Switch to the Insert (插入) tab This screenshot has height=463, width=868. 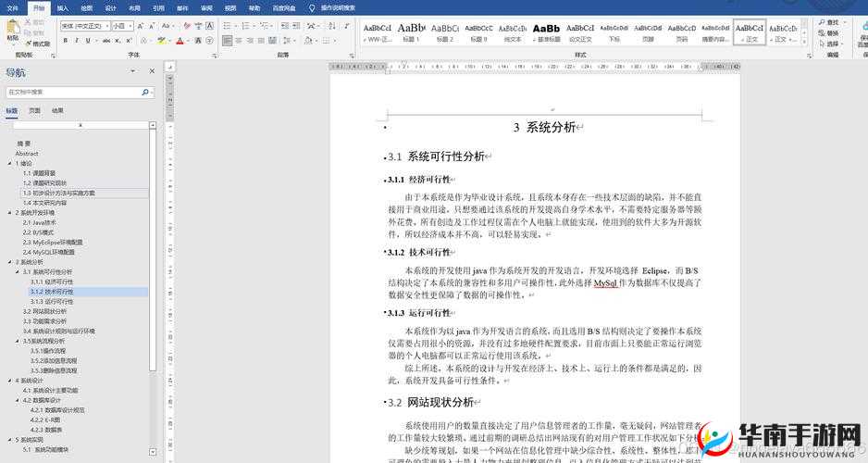point(63,7)
